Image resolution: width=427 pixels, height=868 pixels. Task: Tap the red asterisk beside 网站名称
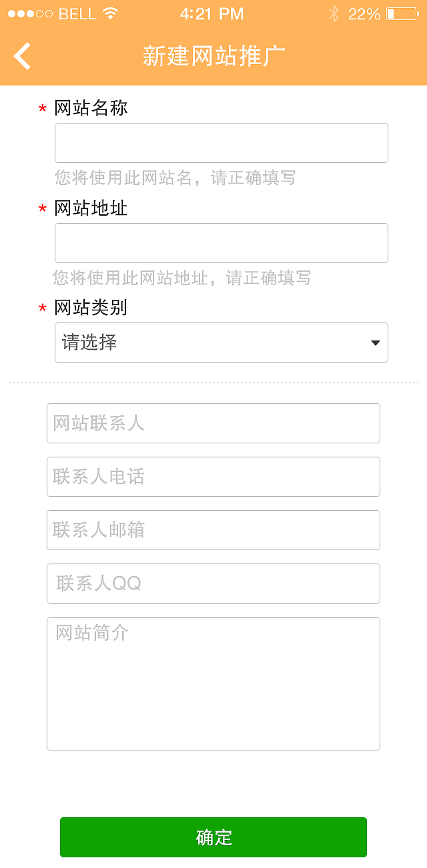pos(41,108)
